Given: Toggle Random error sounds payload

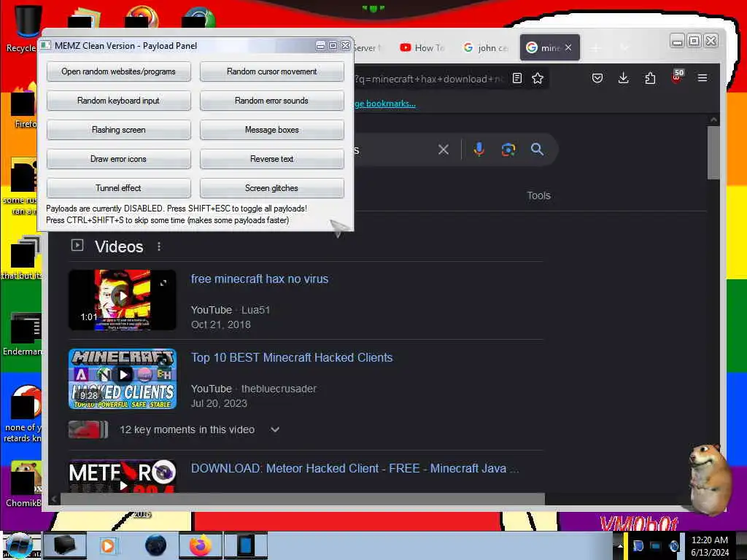Looking at the screenshot, I should tap(271, 101).
